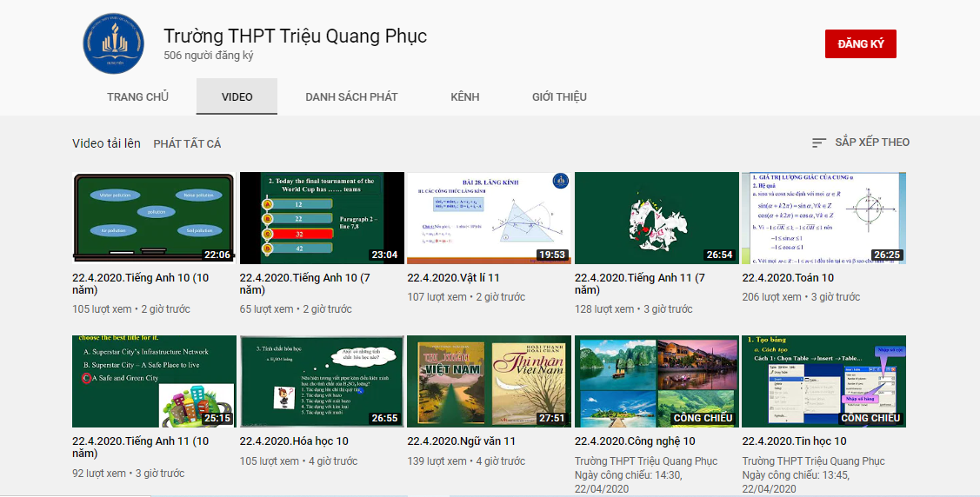Click title 22.4.2020.Vật lí 11

[x=454, y=278]
